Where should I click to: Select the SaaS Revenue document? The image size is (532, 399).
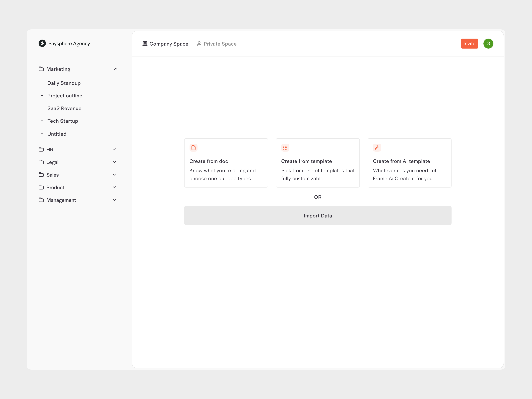64,108
